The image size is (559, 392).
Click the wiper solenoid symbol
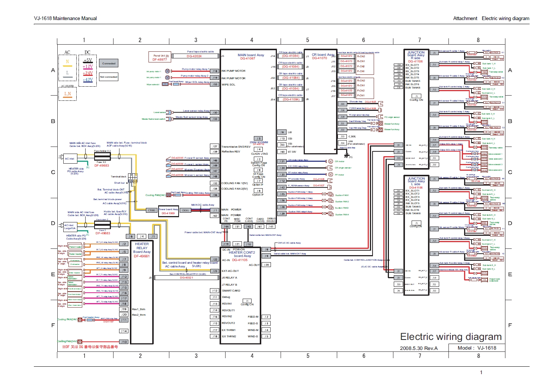pos(166,84)
